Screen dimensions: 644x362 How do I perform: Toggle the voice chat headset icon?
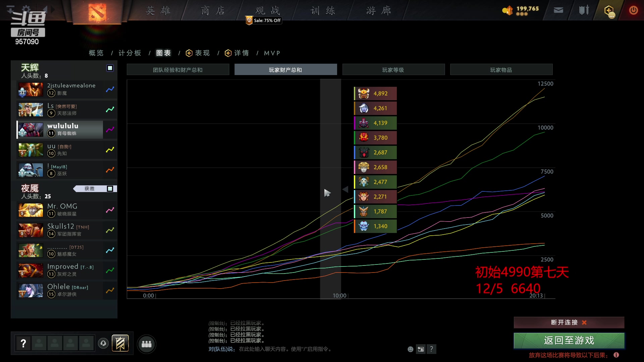(103, 344)
